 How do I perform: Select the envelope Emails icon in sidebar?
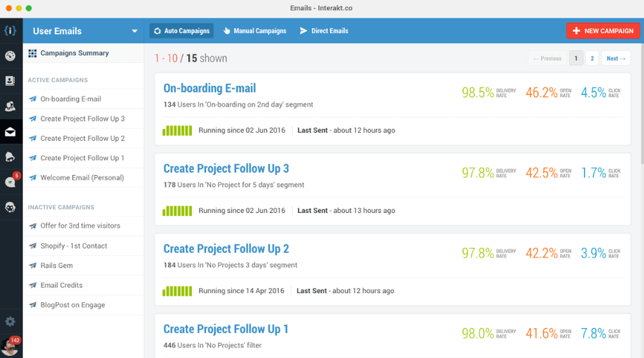(x=10, y=132)
